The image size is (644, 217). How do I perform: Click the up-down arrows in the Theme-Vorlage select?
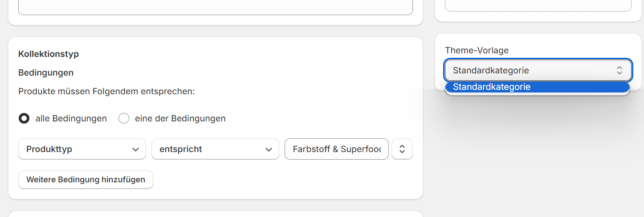[x=619, y=70]
